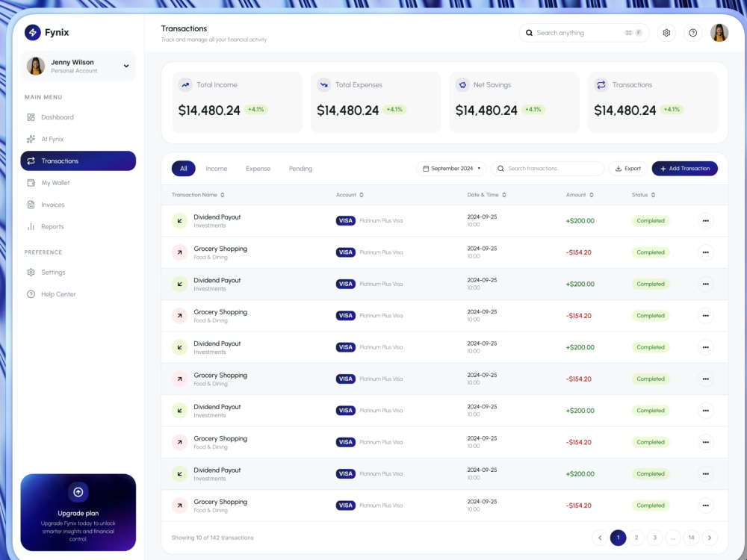Click the Upgrade plan arrow-up icon
The image size is (747, 560).
tap(78, 492)
